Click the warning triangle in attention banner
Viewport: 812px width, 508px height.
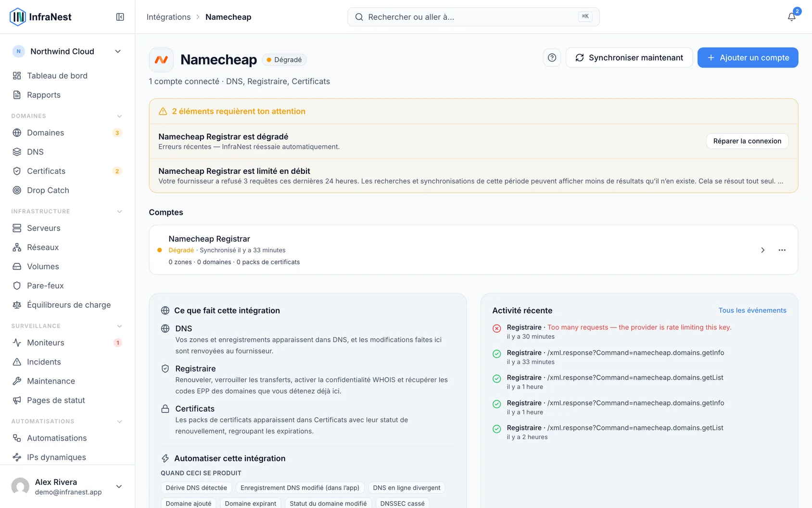(163, 111)
